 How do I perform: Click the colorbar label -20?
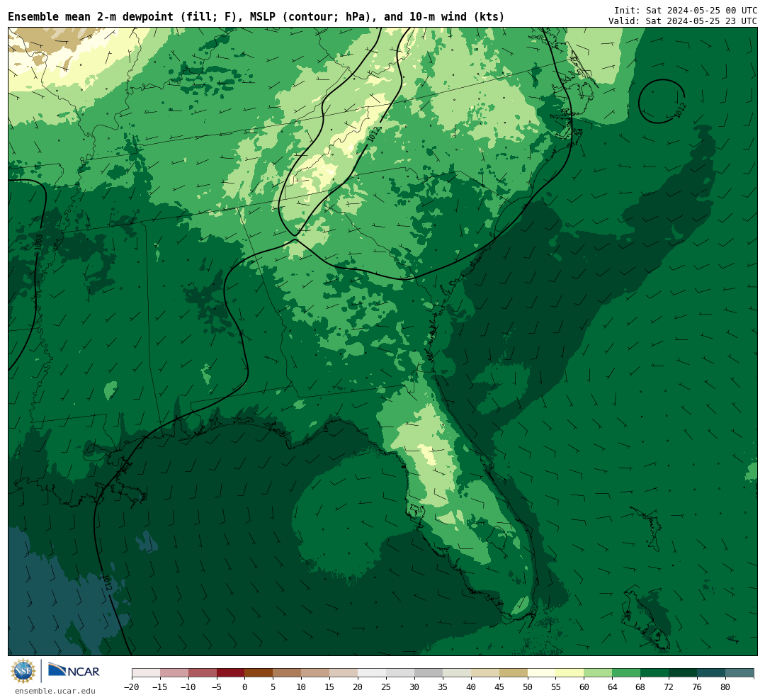131,687
